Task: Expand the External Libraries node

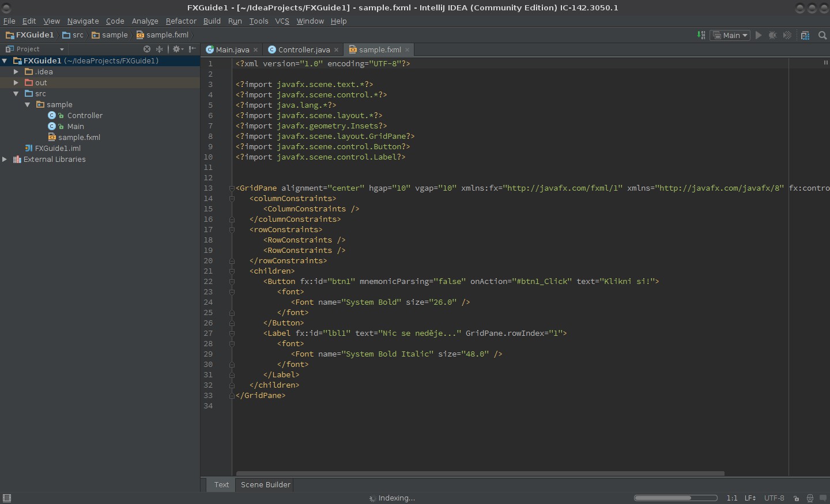Action: click(5, 160)
